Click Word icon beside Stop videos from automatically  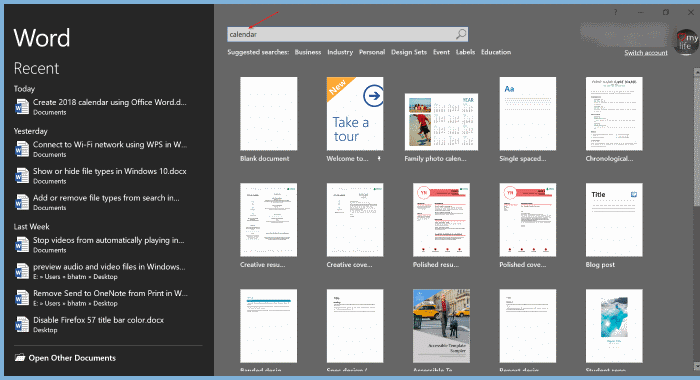22,245
